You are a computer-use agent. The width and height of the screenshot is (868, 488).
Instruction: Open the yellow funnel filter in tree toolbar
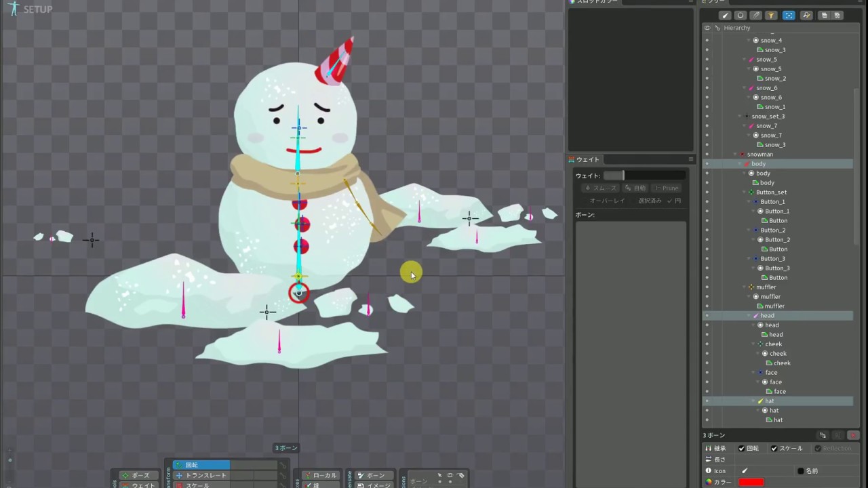point(772,16)
